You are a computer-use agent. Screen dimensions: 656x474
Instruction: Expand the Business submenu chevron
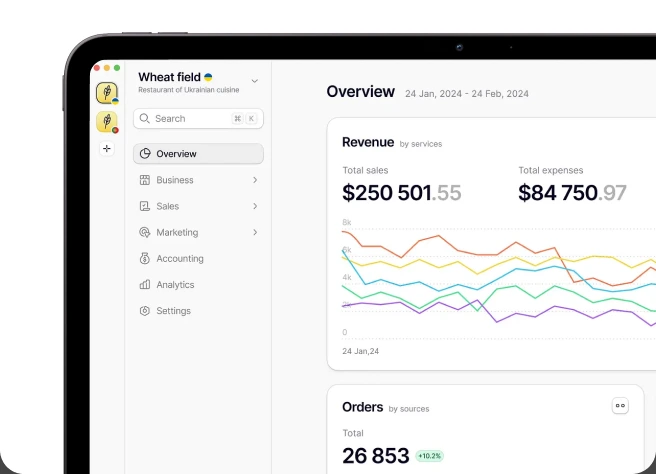255,180
